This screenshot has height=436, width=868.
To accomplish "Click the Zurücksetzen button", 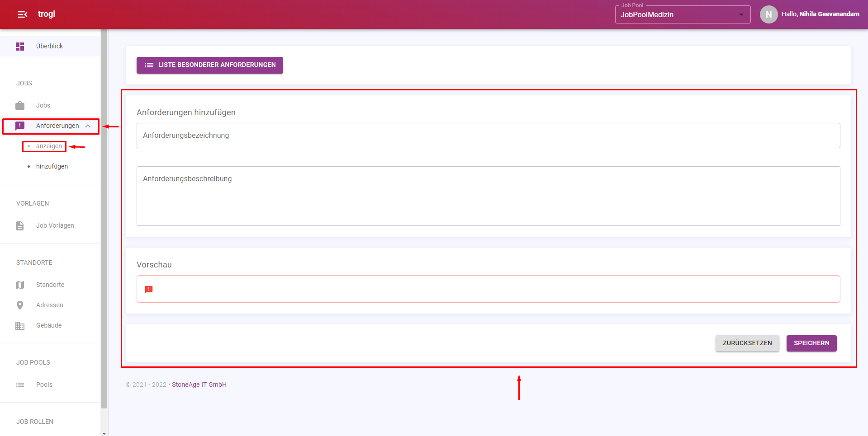I will pyautogui.click(x=747, y=343).
